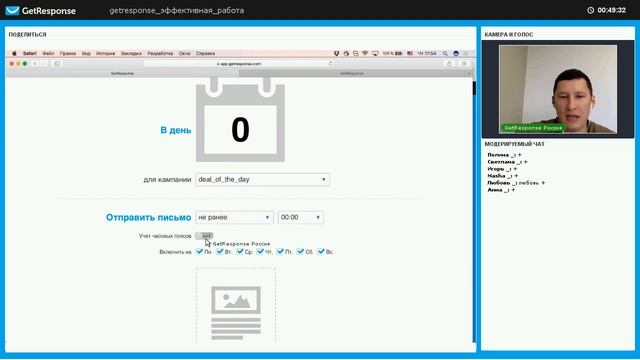The height and width of the screenshot is (360, 640).
Task: Click the Safari share icon
Action: pyautogui.click(x=449, y=64)
